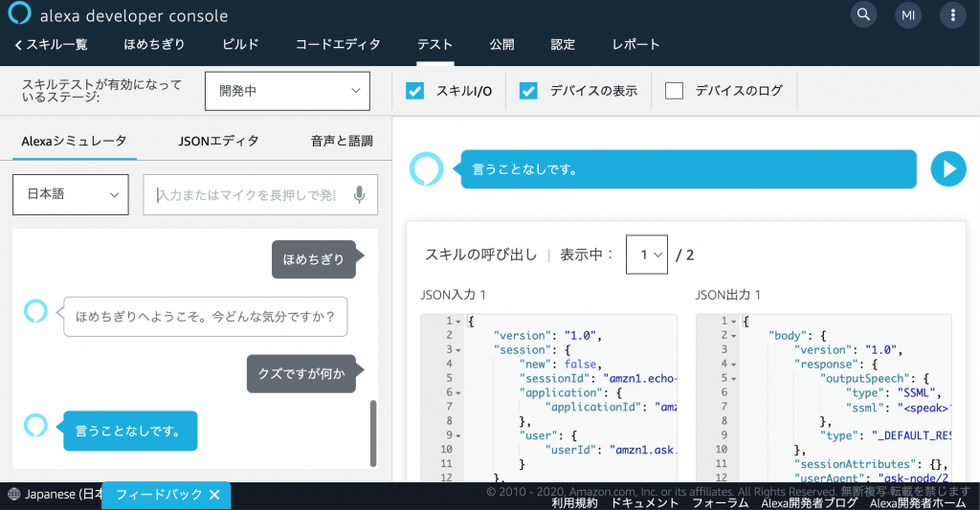
Task: Click the Japanese language selector in footer
Action: coord(55,495)
